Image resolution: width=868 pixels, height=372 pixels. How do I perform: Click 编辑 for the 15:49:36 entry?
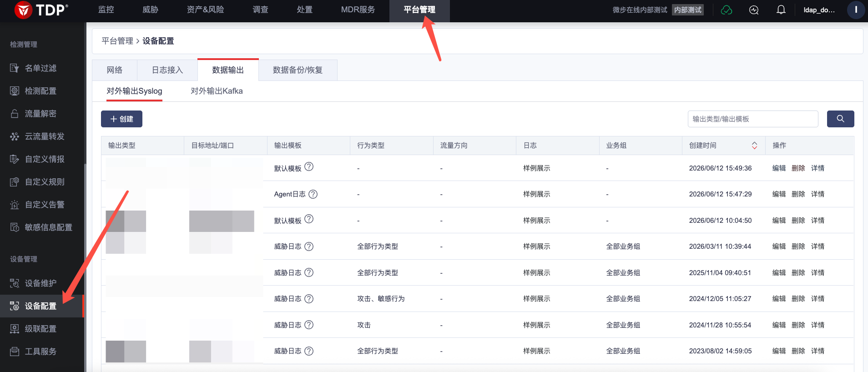point(779,168)
